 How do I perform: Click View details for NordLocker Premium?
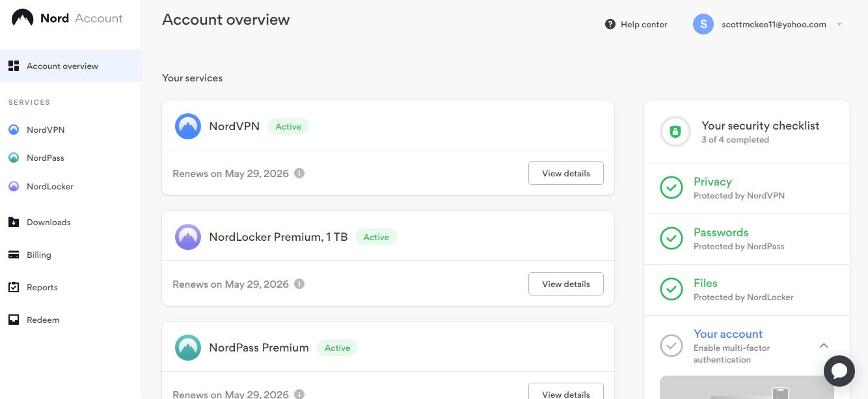[566, 284]
